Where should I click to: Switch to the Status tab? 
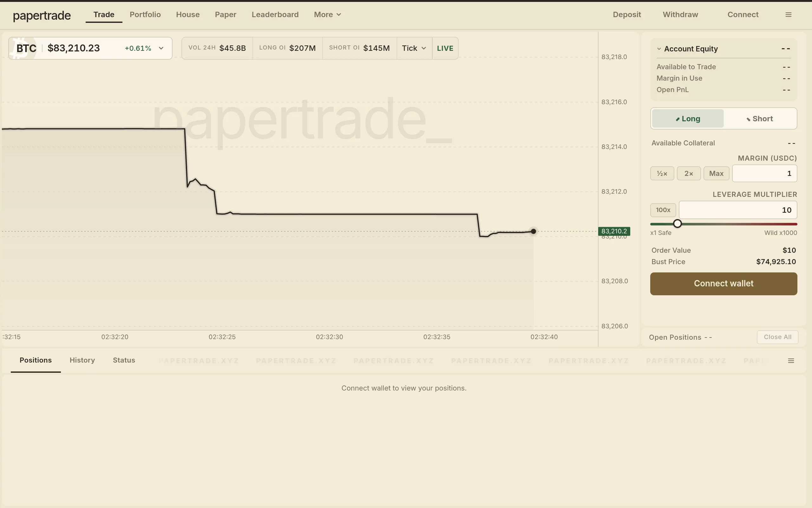click(x=124, y=360)
